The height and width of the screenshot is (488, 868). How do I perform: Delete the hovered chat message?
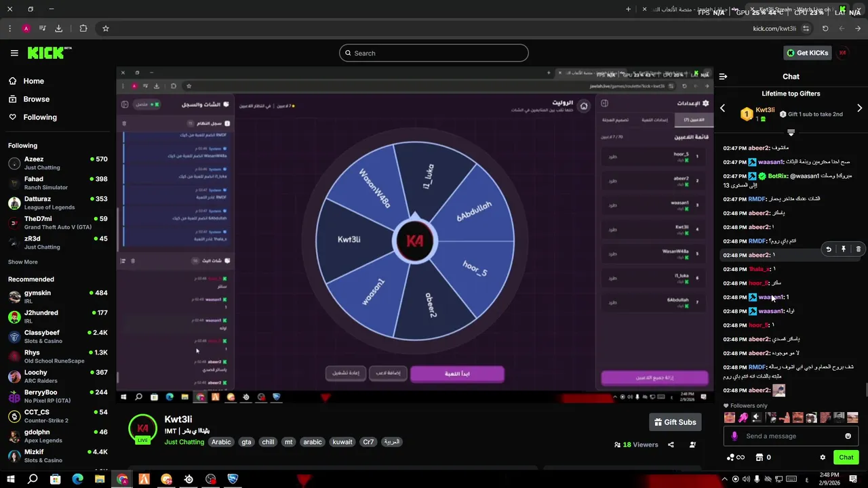(858, 249)
